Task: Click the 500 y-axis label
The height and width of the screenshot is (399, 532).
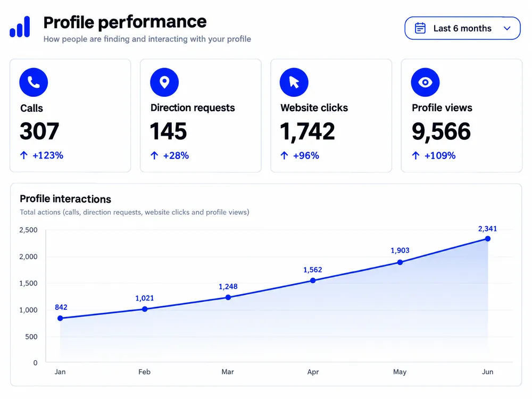Action: [x=31, y=337]
